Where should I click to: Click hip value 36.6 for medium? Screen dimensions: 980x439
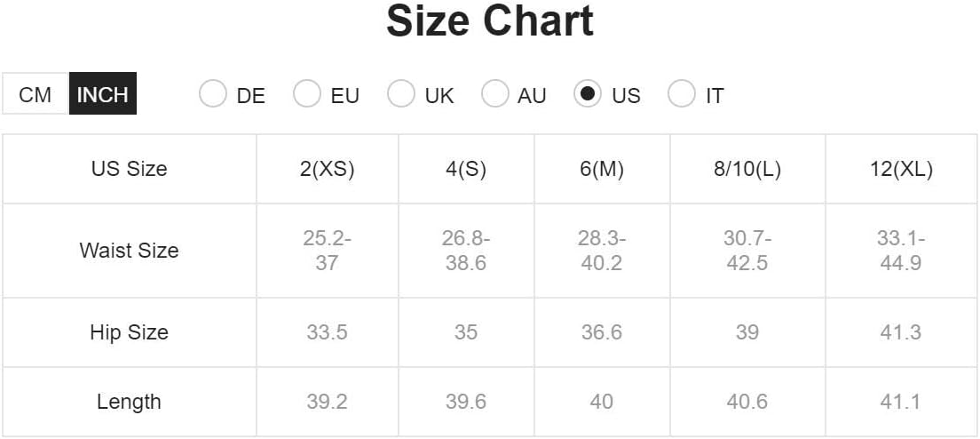tap(602, 332)
